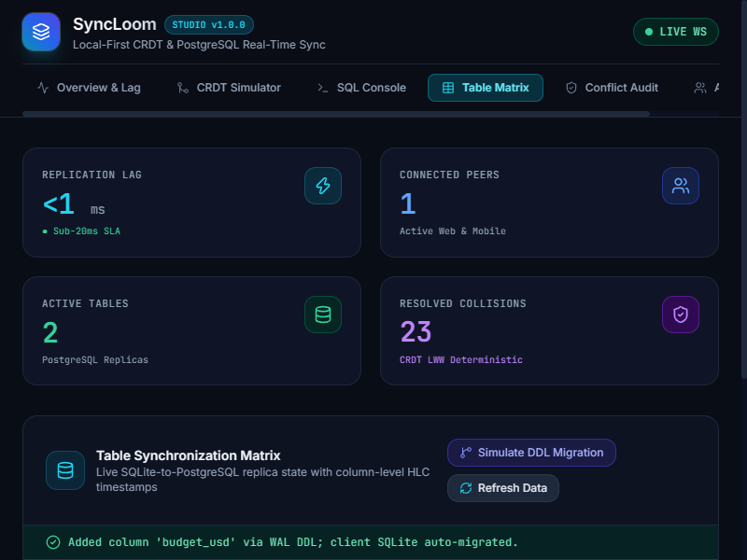Click the vertical page scrollbar
This screenshot has width=747, height=560.
pos(744,190)
